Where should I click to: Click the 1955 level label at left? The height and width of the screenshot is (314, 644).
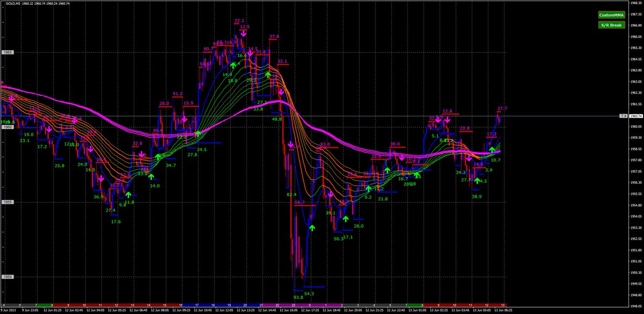pos(8,202)
